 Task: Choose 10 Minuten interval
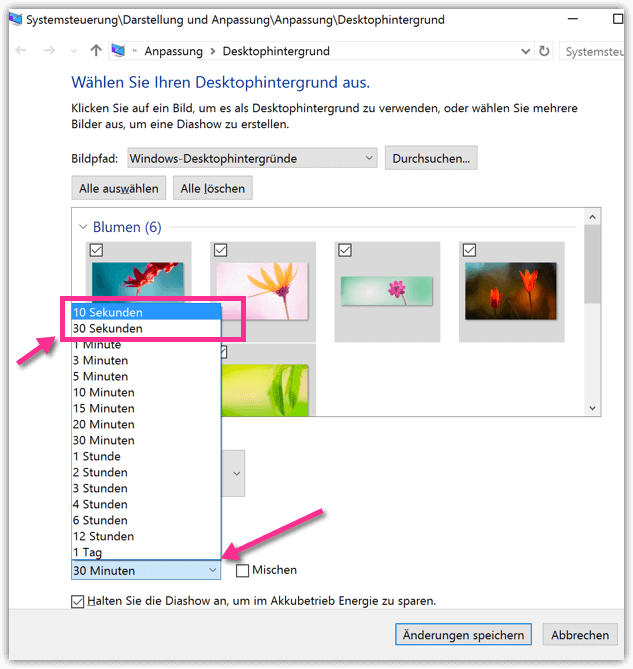[146, 393]
